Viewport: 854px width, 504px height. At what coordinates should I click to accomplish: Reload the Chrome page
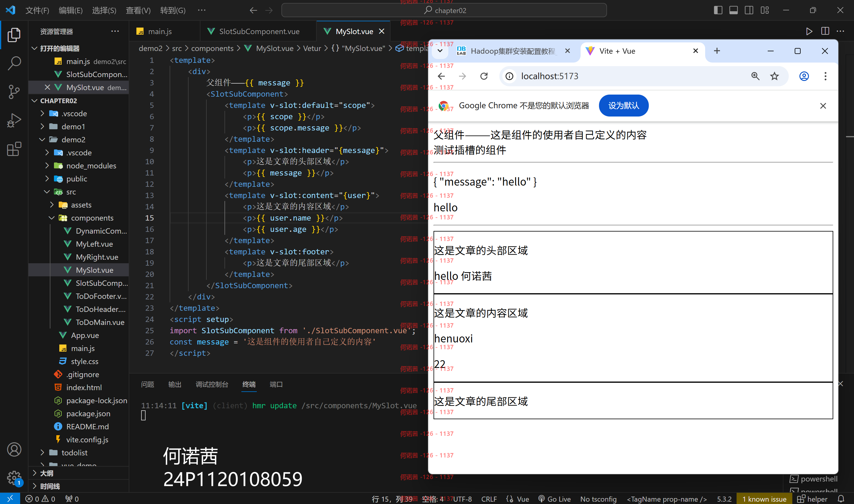[484, 76]
